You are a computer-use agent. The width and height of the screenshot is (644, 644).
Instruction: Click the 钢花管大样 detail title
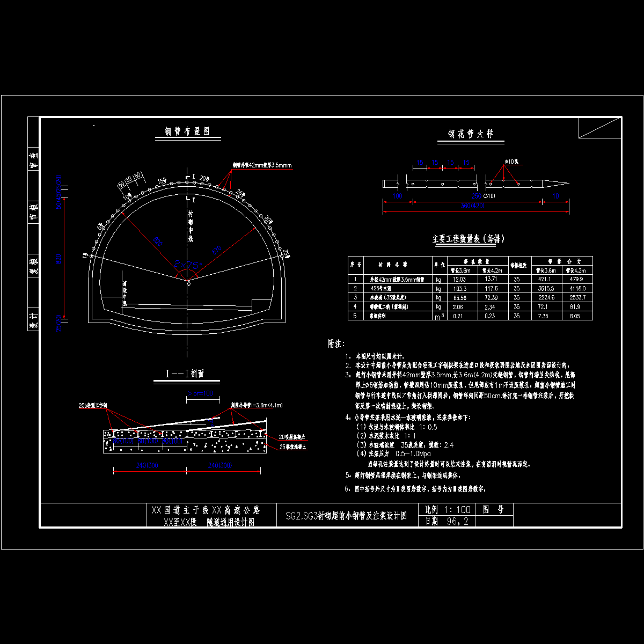coord(471,134)
